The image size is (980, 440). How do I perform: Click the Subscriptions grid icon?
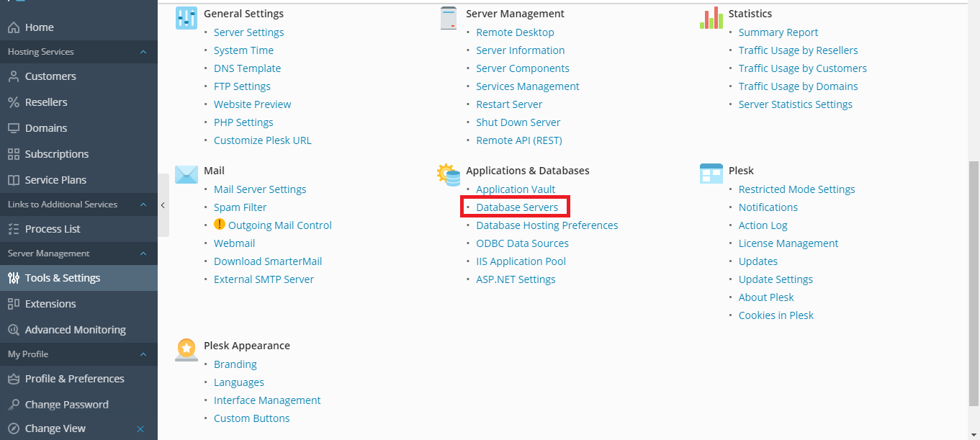tap(13, 154)
